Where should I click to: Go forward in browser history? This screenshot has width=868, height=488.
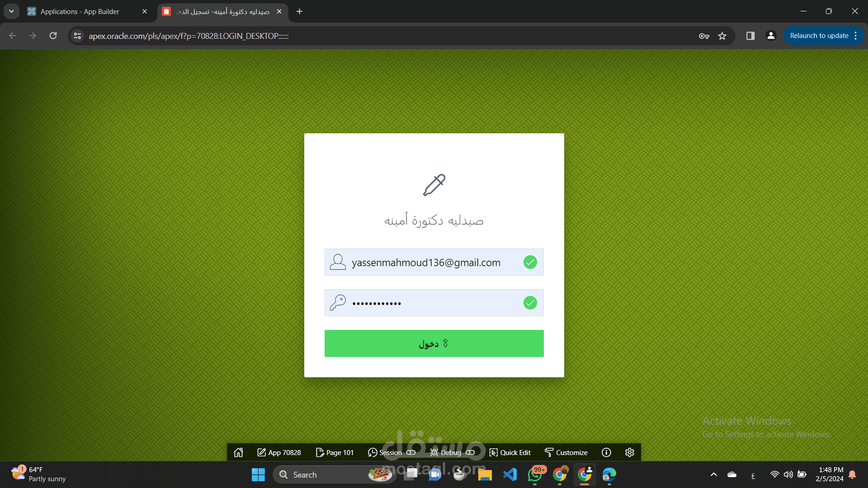point(33,36)
